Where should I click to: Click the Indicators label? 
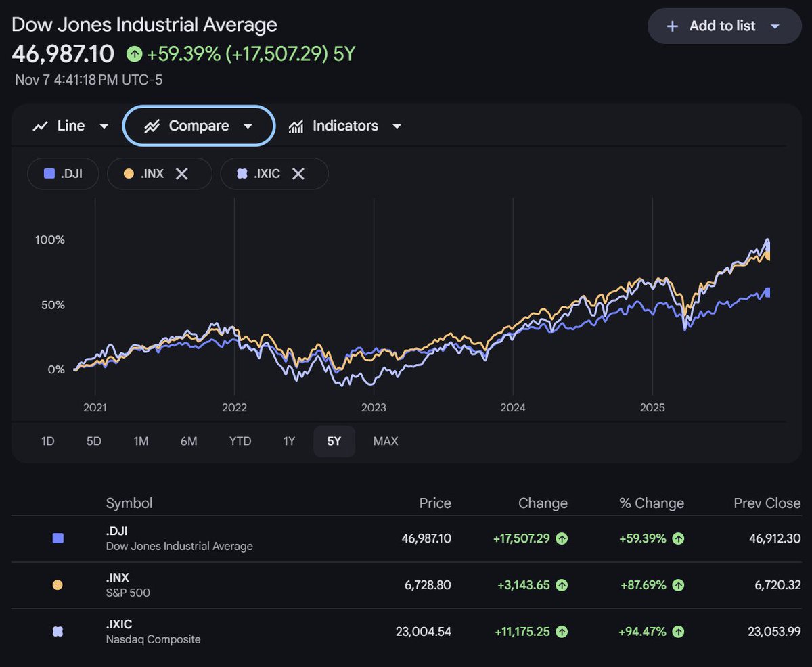pos(345,126)
